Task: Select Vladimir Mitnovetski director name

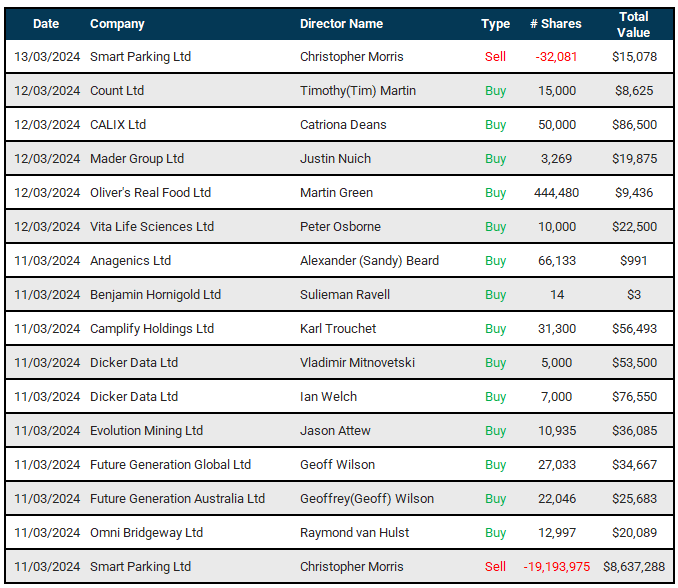Action: [357, 362]
